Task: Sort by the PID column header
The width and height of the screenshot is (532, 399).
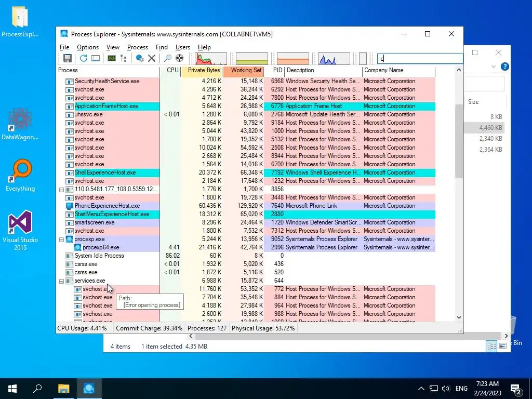Action: coord(274,70)
